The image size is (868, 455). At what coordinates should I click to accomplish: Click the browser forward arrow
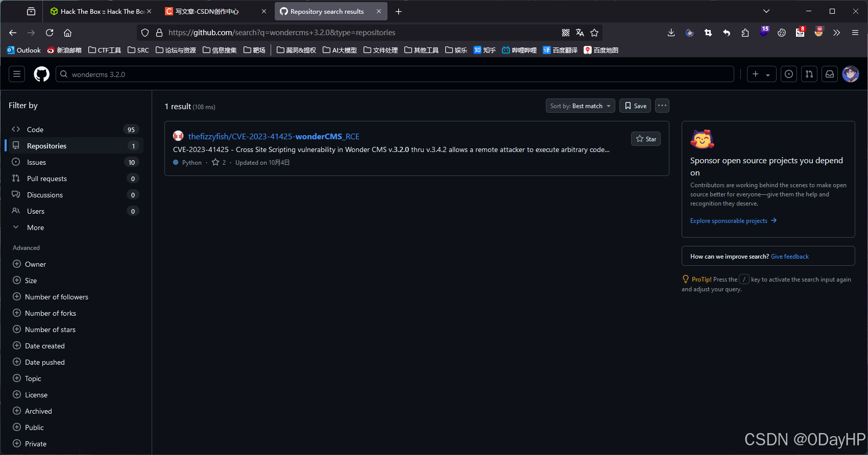(31, 33)
